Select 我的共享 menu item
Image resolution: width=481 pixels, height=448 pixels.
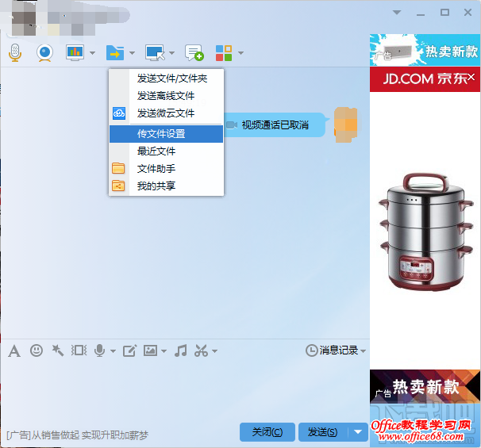click(166, 186)
